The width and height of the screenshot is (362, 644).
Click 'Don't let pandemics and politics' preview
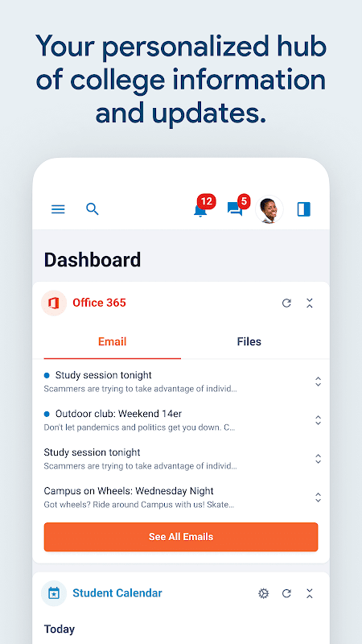click(139, 427)
